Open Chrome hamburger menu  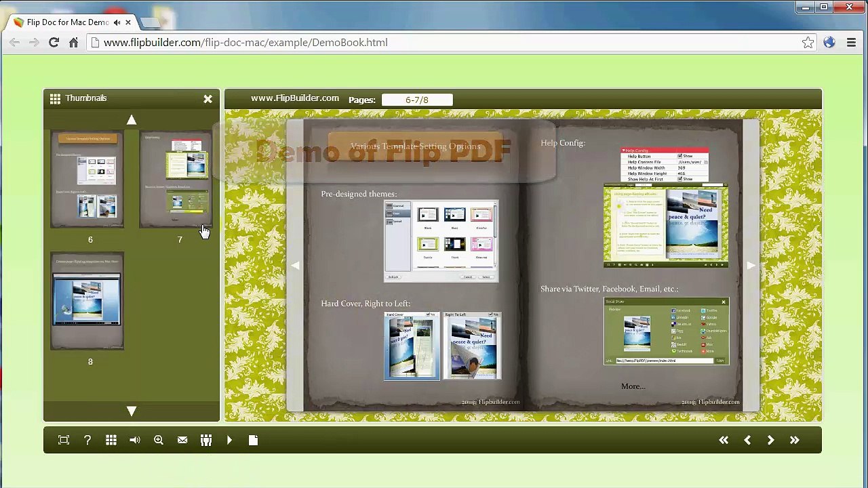851,43
